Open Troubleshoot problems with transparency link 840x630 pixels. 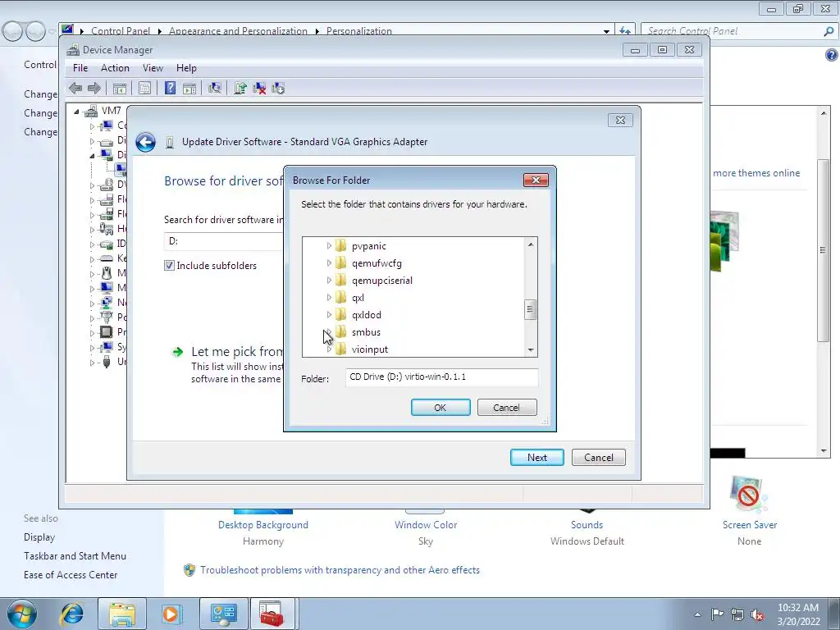[x=340, y=570]
